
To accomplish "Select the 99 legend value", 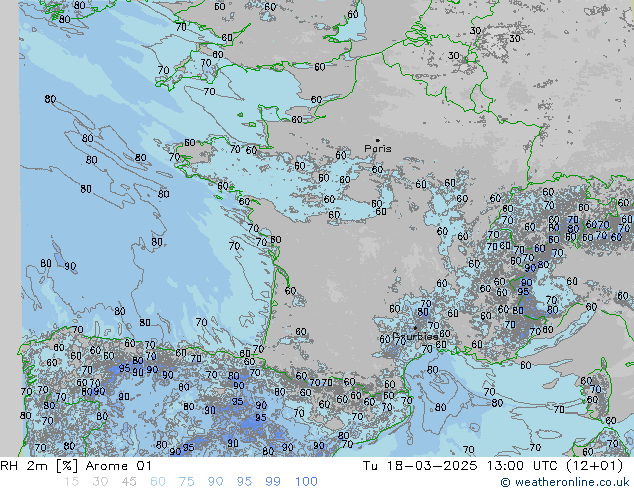I will (x=273, y=482).
